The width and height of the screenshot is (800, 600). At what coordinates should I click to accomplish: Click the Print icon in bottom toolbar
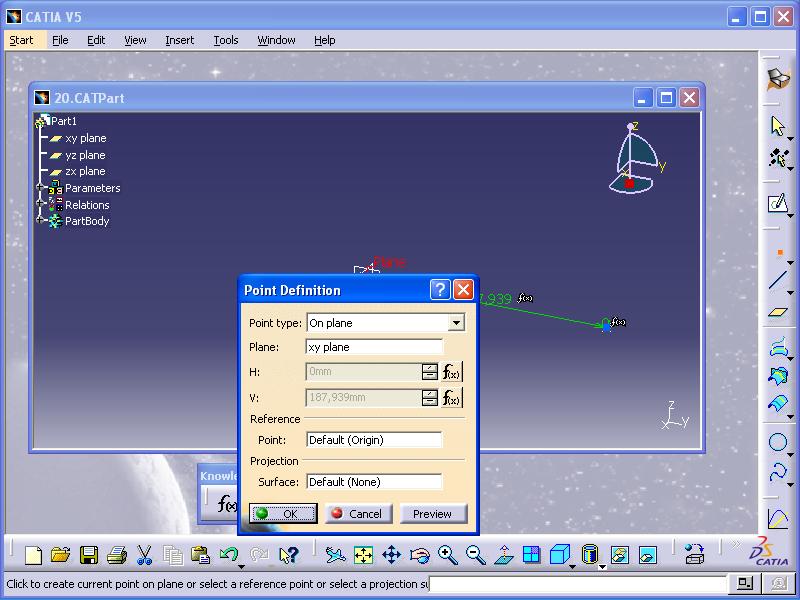[x=117, y=554]
